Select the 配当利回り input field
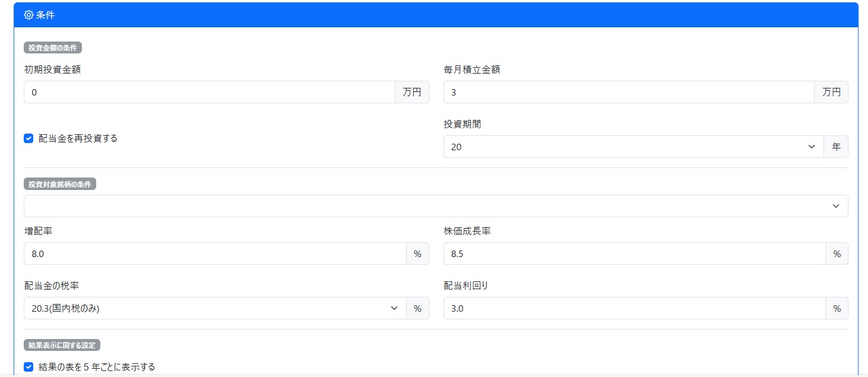 click(634, 308)
